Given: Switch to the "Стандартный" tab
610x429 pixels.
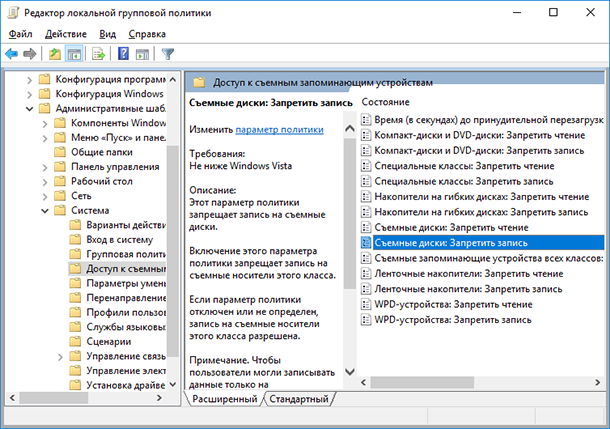Looking at the screenshot, I should pos(299,399).
